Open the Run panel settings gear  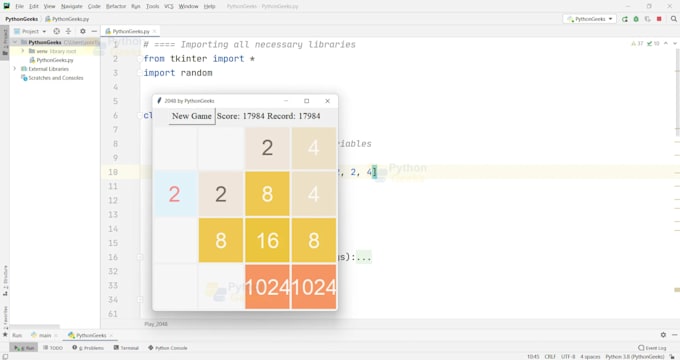[x=663, y=335]
